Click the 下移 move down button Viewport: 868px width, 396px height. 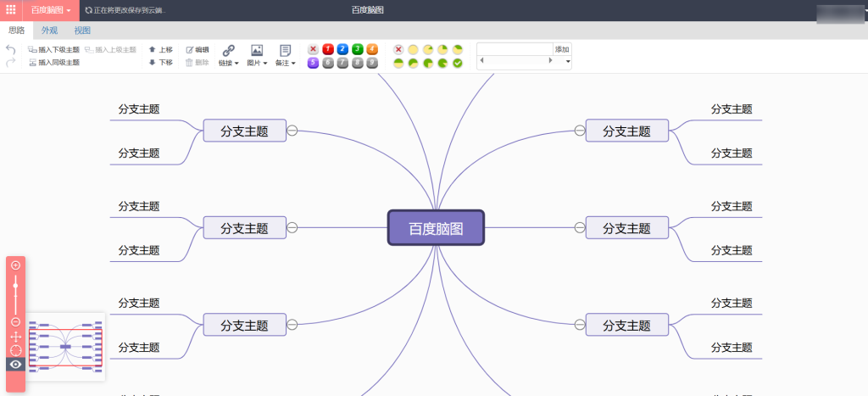(x=160, y=63)
